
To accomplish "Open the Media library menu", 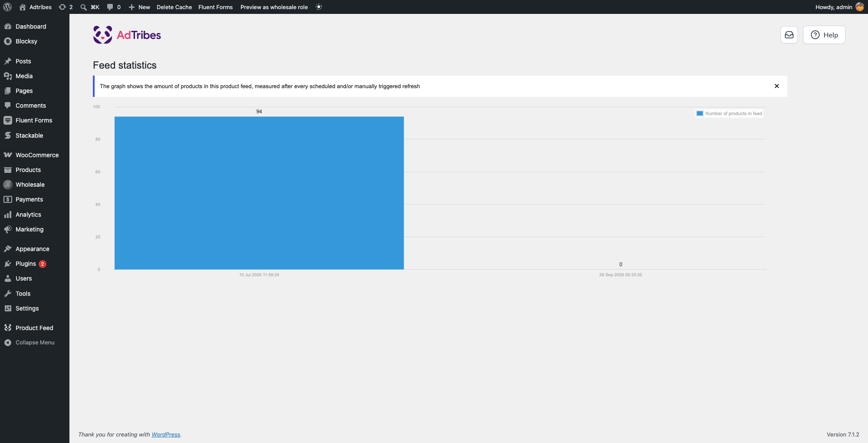I will coord(35,76).
